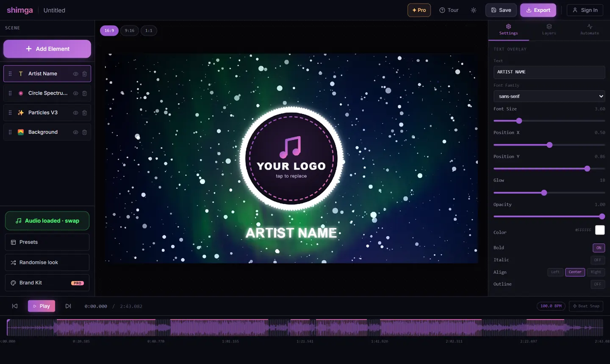
Task: Select the 9:16 aspect ratio
Action: [x=130, y=30]
